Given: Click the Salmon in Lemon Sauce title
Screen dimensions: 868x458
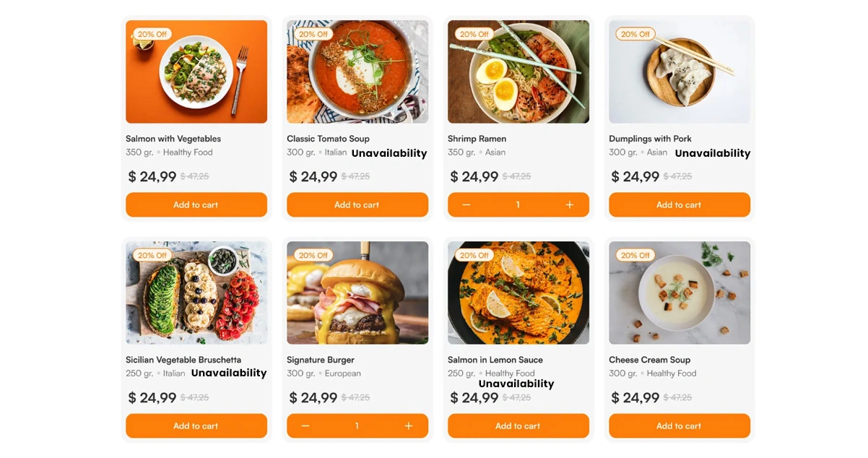Looking at the screenshot, I should (495, 360).
